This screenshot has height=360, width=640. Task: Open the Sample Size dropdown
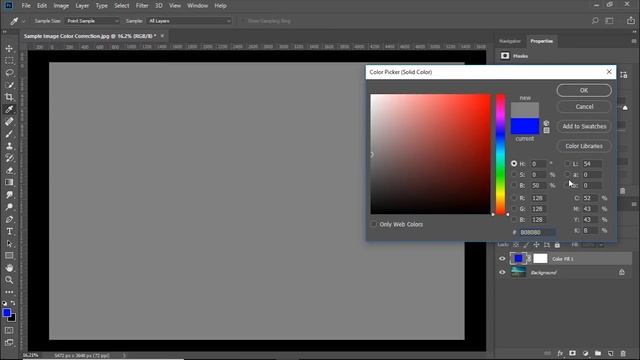click(92, 21)
